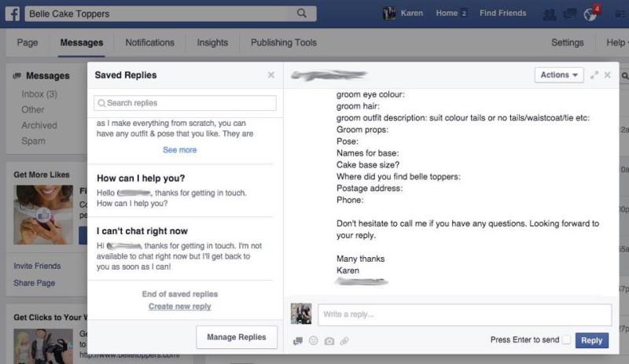Click the profile thumbnail beside reply box

point(301,314)
